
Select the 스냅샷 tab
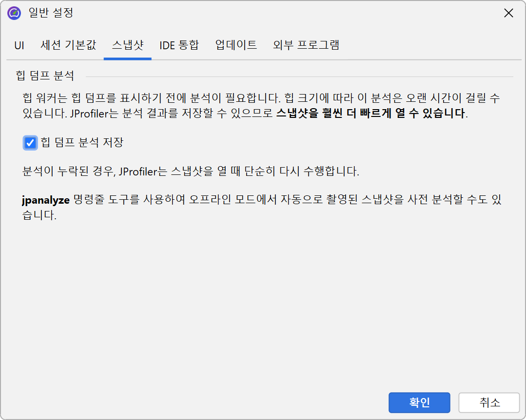pos(127,45)
